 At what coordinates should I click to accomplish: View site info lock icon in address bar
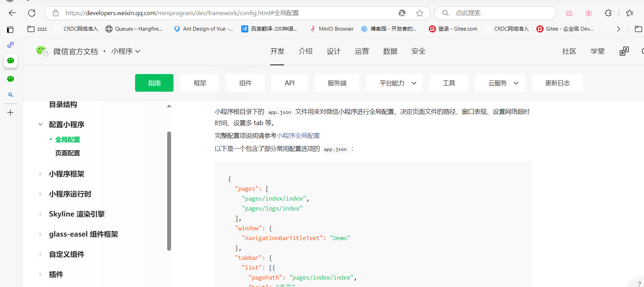55,13
